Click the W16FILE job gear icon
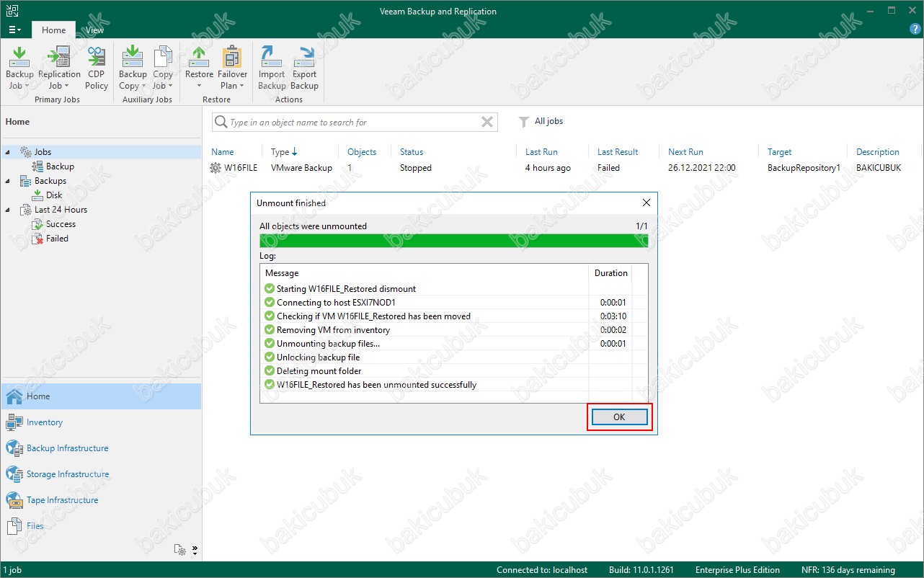This screenshot has width=924, height=578. (216, 168)
